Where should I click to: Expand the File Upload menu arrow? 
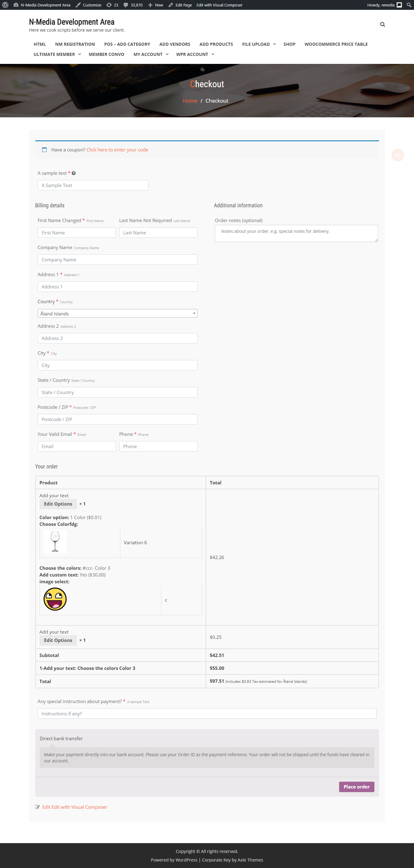point(274,44)
